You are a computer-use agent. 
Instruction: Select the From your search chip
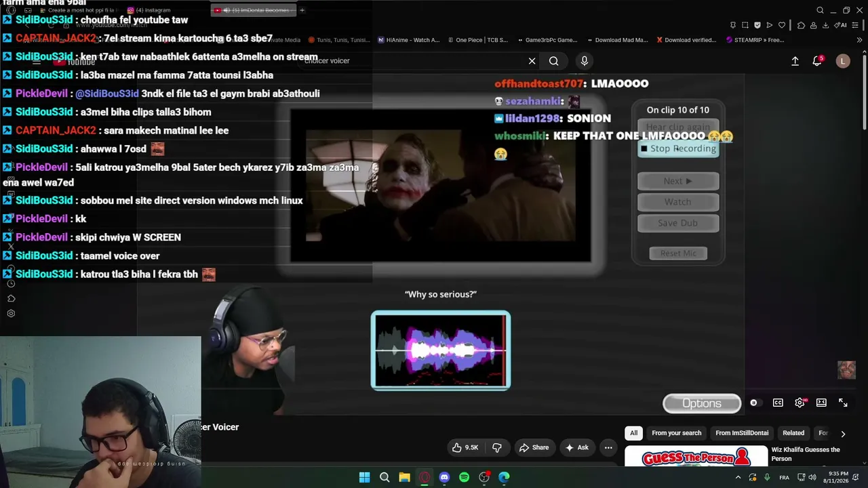(x=676, y=433)
